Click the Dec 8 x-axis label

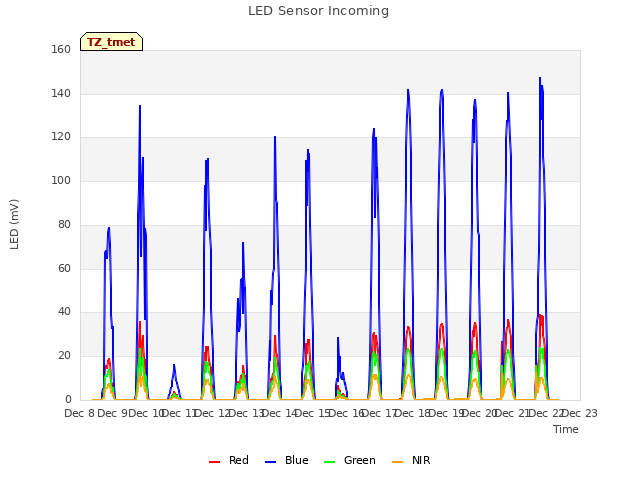pos(80,413)
